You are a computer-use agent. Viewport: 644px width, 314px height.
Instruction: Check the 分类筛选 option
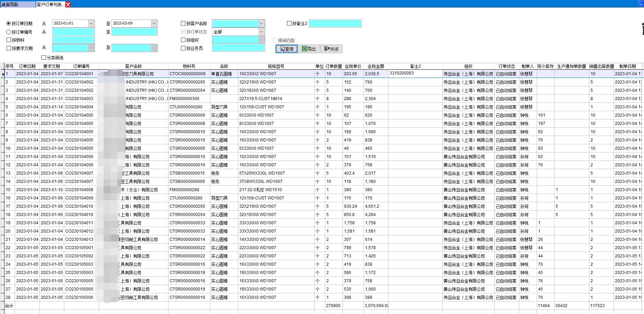(44, 58)
